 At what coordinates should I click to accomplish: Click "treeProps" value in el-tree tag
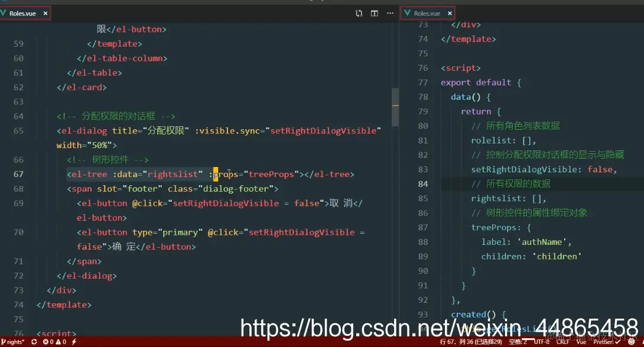coord(271,174)
